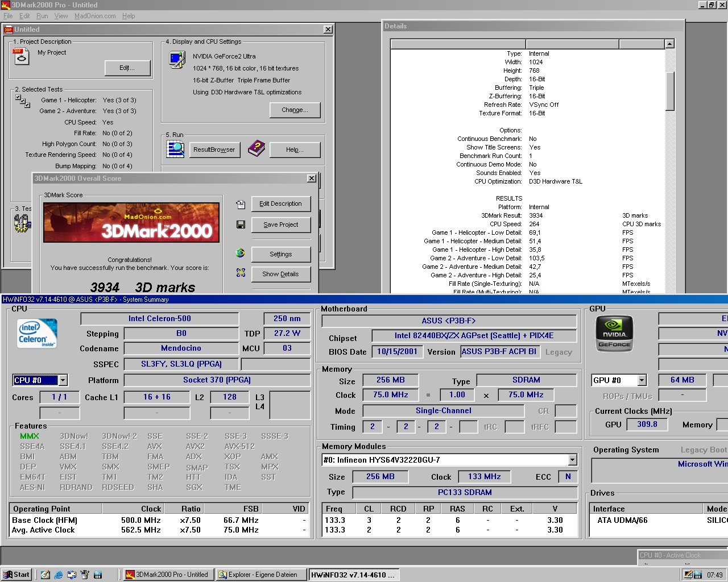
Task: Click the Operating Point column header
Action: pos(56,509)
